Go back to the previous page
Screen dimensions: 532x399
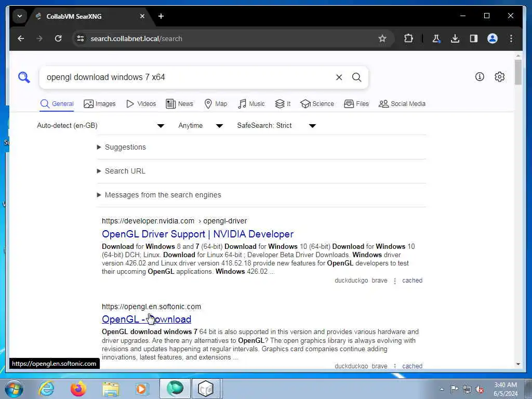(x=21, y=38)
